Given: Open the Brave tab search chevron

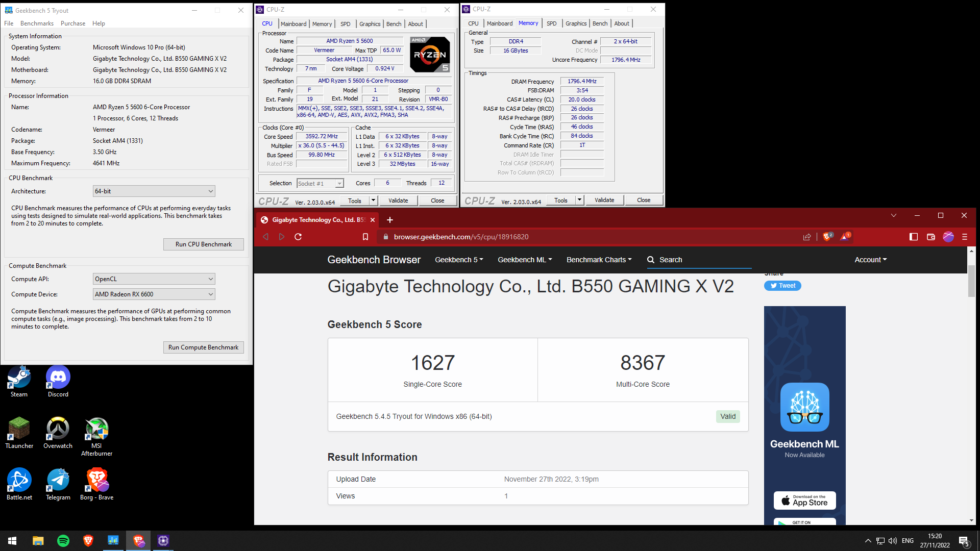Looking at the screenshot, I should (894, 215).
